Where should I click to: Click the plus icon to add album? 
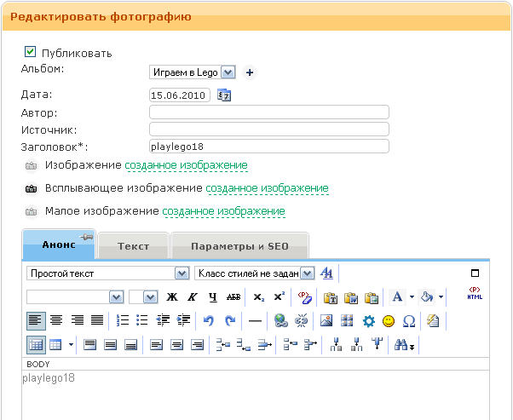coord(250,73)
